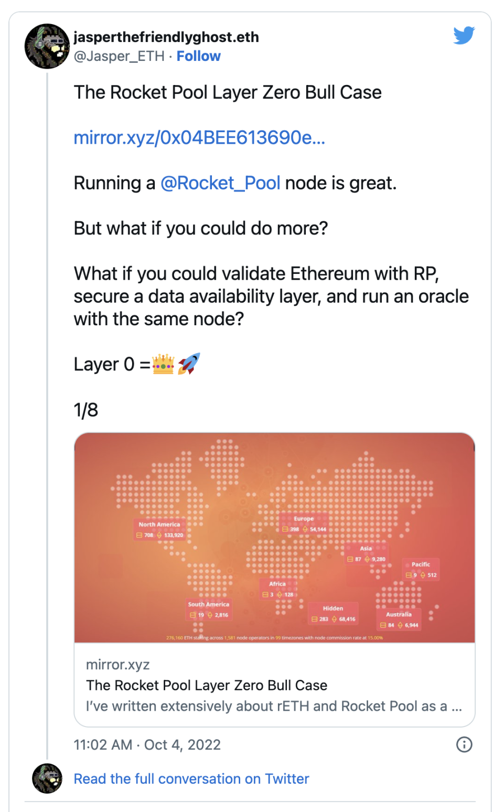Open jasperthefriendlyghost.eth profile avatar
The height and width of the screenshot is (812, 504).
coord(47,46)
